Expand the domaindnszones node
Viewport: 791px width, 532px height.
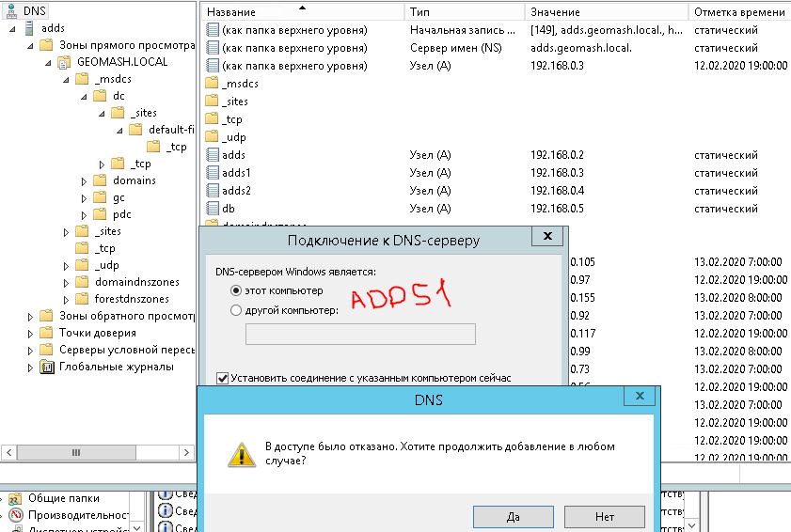(66, 283)
